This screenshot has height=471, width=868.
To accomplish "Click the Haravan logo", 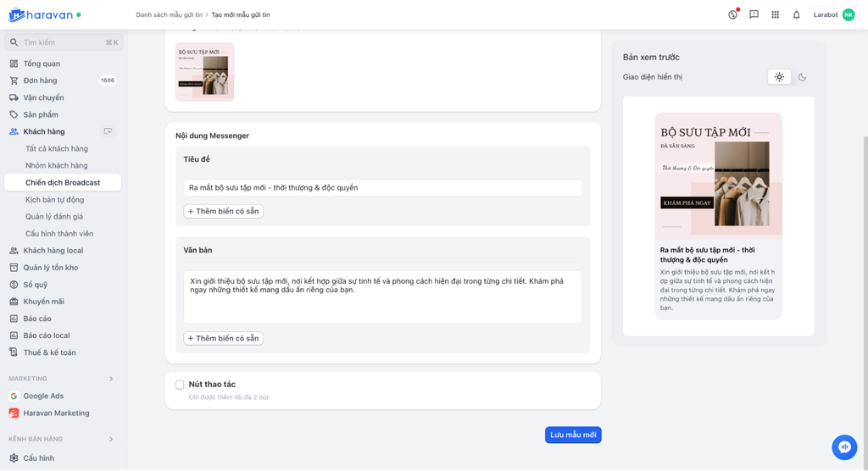I will (x=44, y=14).
